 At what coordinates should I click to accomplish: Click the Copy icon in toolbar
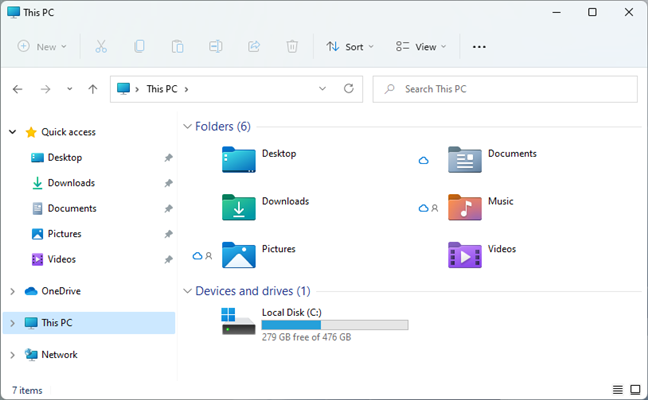click(139, 46)
